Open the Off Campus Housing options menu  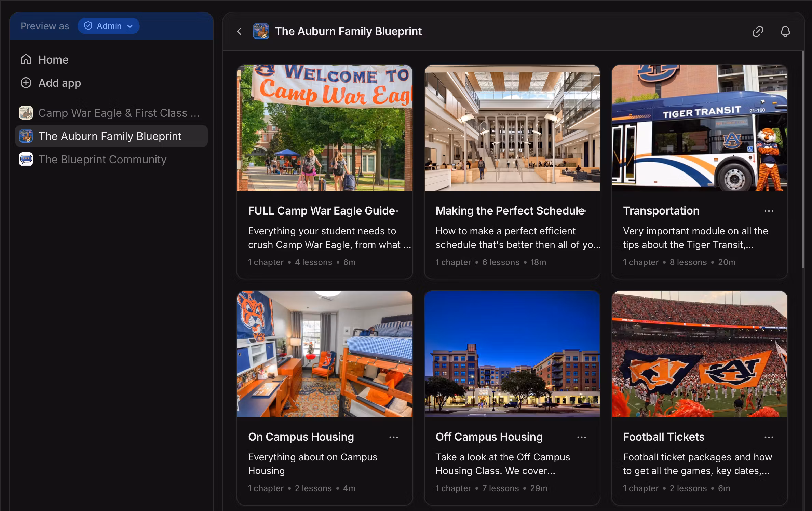click(x=581, y=437)
